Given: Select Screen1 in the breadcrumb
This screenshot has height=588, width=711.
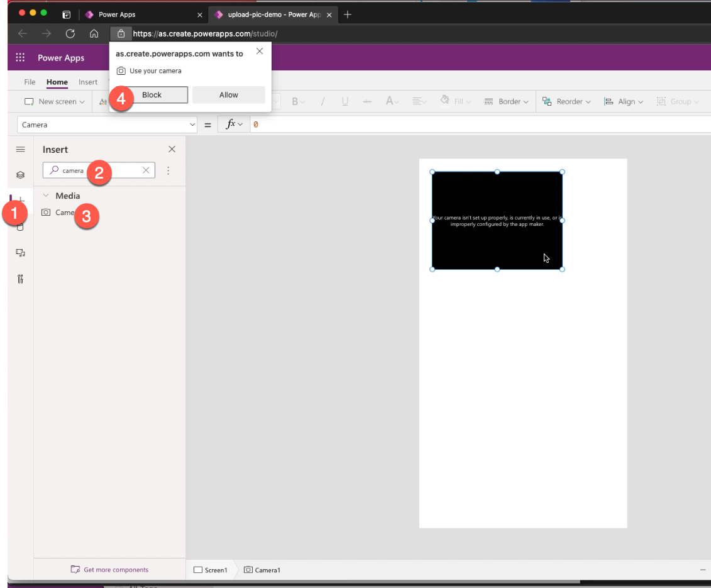Looking at the screenshot, I should pyautogui.click(x=211, y=570).
